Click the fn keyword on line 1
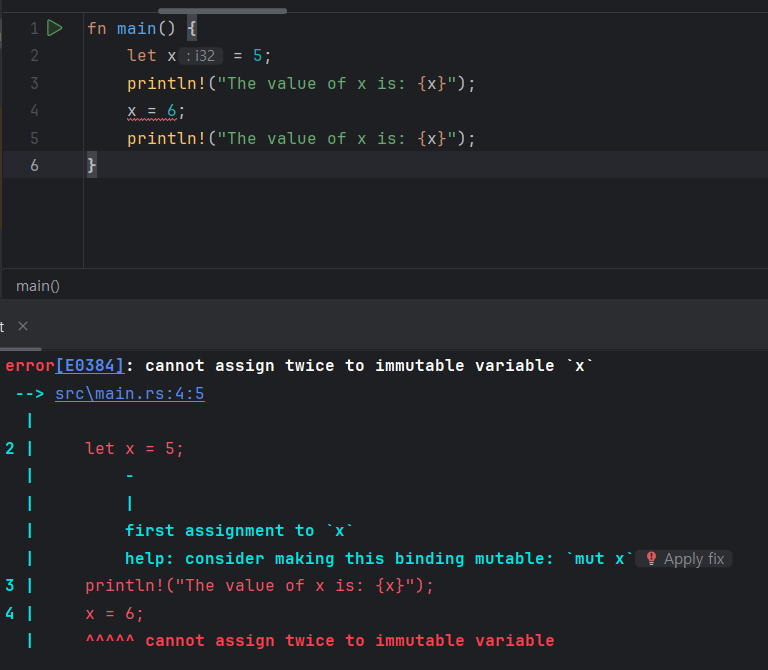 tap(96, 28)
